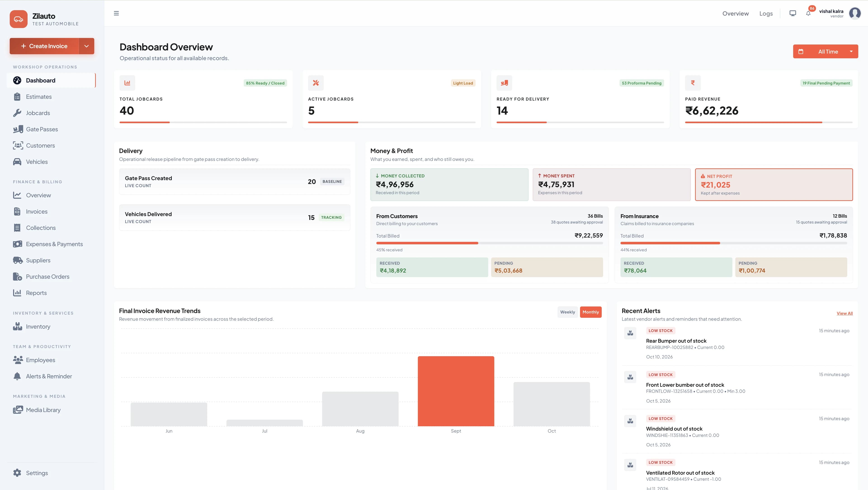Open the notifications bell
This screenshot has width=868, height=490.
click(x=808, y=14)
